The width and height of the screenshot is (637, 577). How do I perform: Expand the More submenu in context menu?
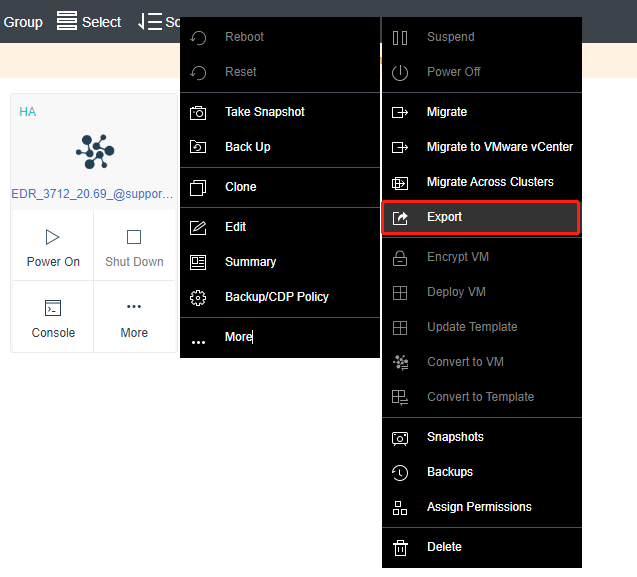[x=238, y=338]
